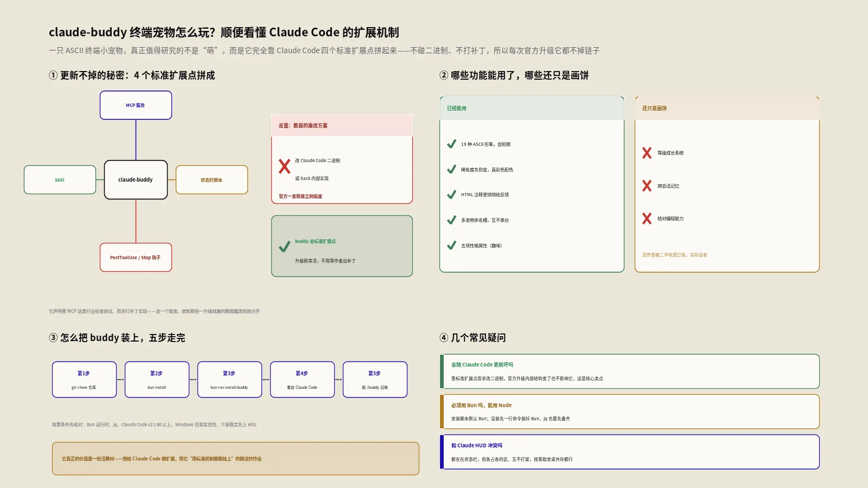
Task: Click the answer text '安装脚本默认 Bun'
Action: tap(510, 419)
